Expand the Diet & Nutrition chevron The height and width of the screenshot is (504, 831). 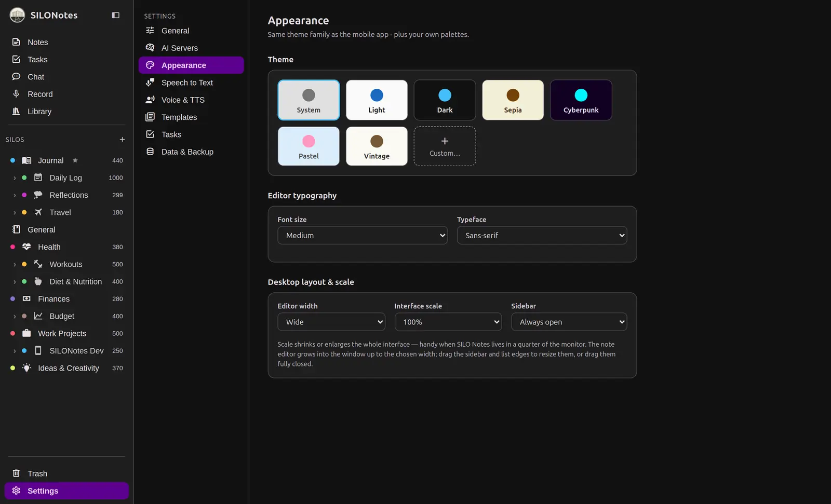15,282
